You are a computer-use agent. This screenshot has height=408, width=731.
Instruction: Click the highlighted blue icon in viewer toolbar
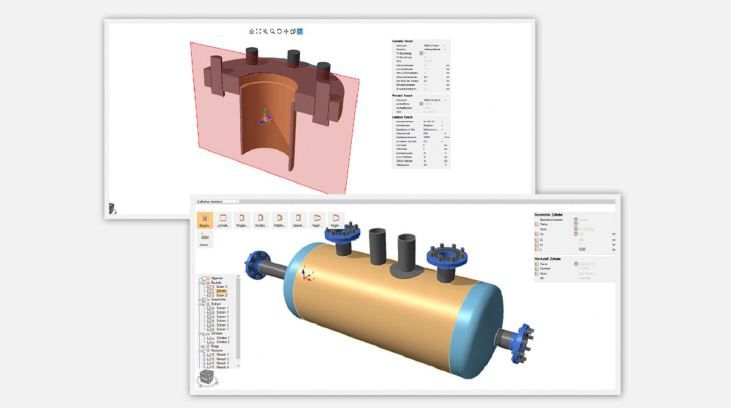click(300, 31)
